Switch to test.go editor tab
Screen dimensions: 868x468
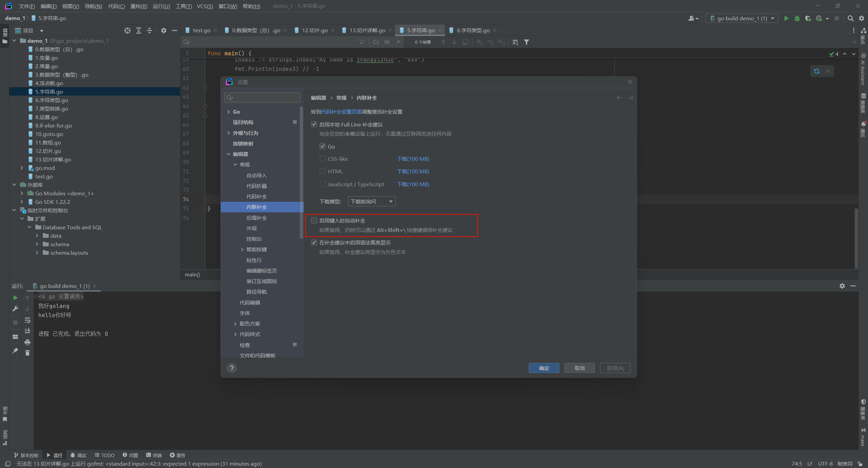(201, 31)
